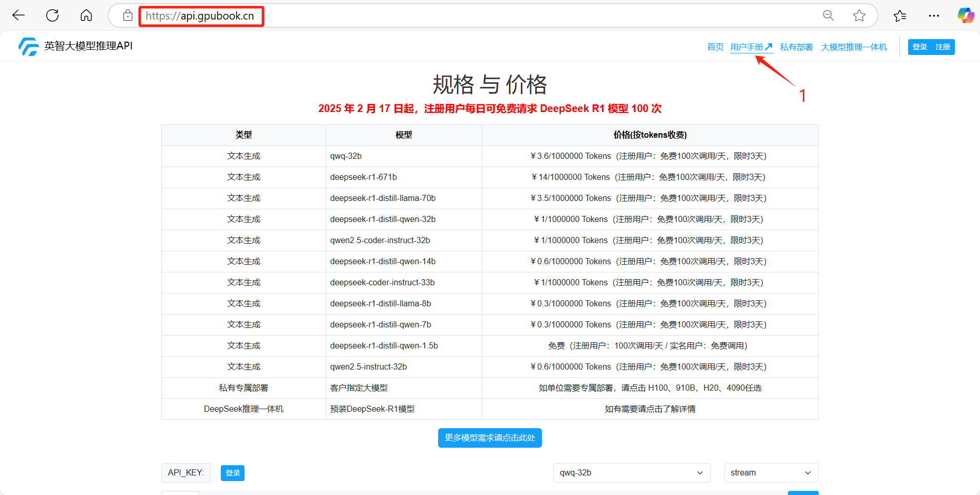Click the 免费 price cell for qwen-1.5b
This screenshot has width=980, height=495.
click(650, 346)
